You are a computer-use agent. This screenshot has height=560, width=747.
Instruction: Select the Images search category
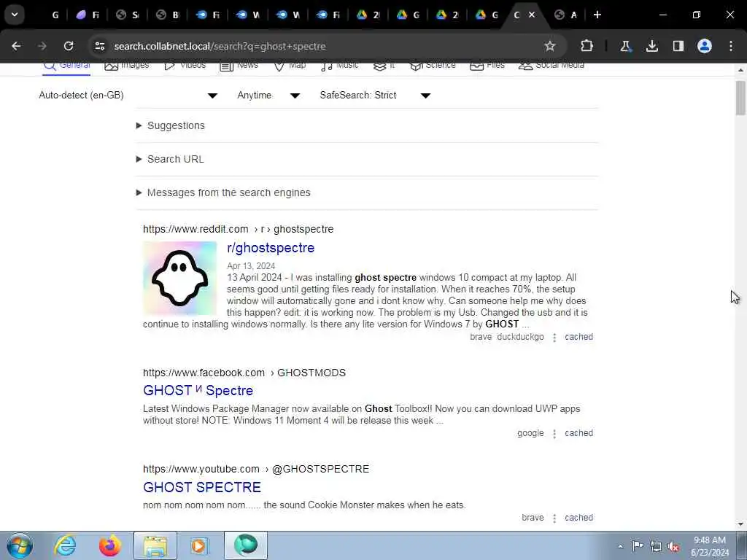click(127, 65)
